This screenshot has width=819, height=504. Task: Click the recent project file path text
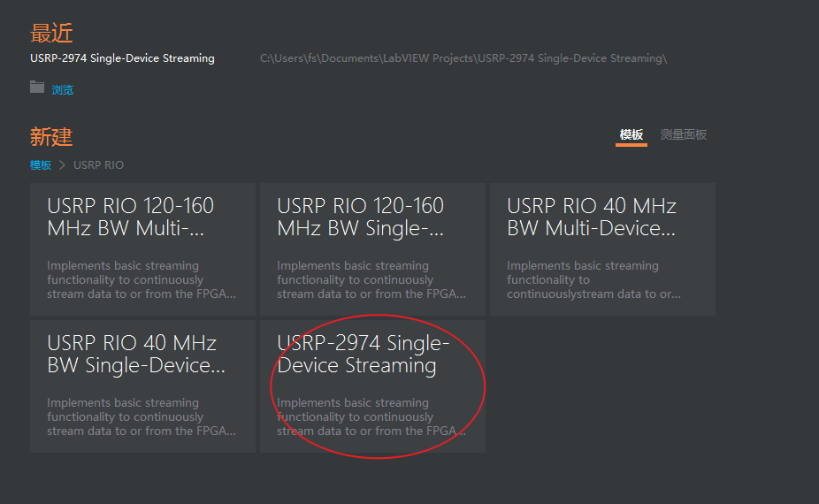(x=463, y=58)
